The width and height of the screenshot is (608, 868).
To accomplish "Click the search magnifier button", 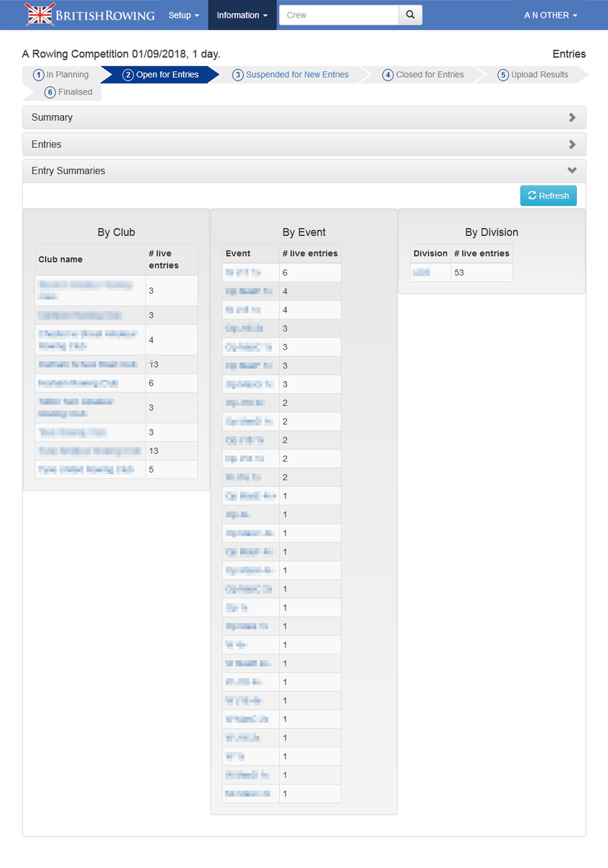I will [410, 15].
